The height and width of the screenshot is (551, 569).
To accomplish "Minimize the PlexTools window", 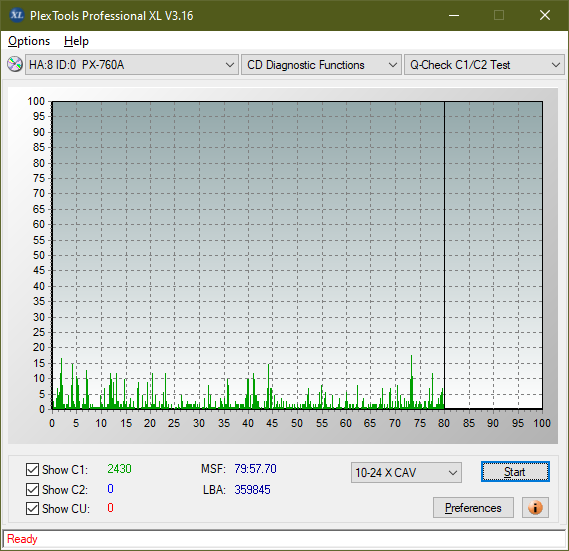I will point(454,15).
